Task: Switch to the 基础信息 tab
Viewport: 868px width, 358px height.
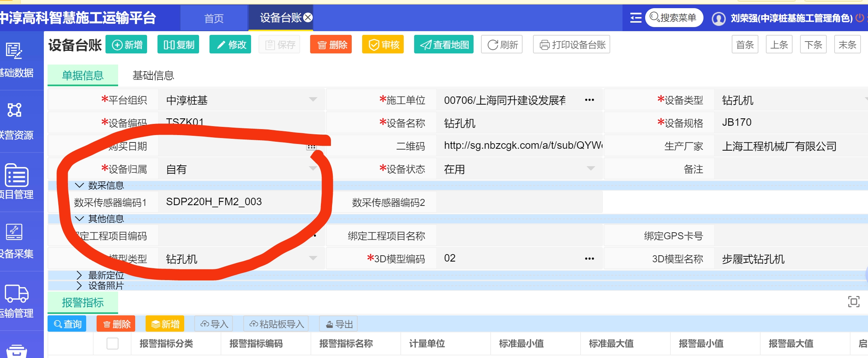Action: click(153, 76)
